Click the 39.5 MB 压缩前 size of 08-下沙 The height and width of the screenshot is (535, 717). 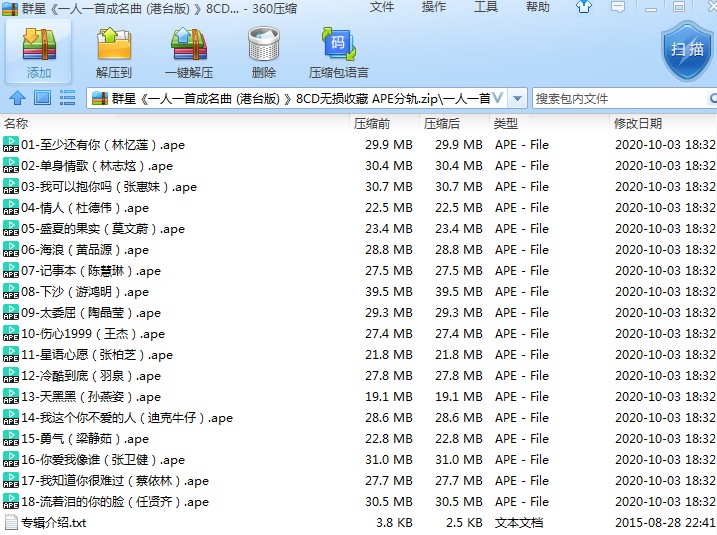point(389,292)
